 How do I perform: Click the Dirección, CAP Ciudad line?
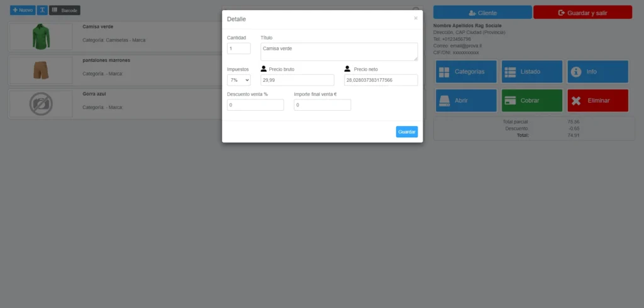tap(469, 32)
